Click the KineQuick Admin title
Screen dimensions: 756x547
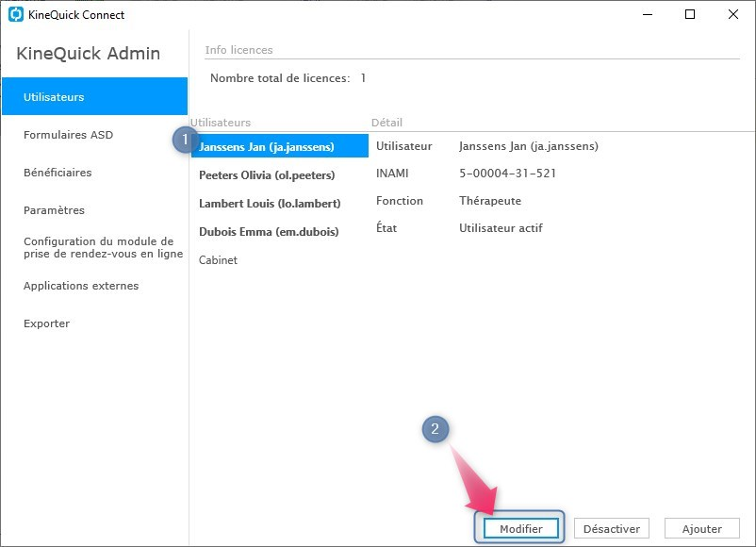(89, 53)
